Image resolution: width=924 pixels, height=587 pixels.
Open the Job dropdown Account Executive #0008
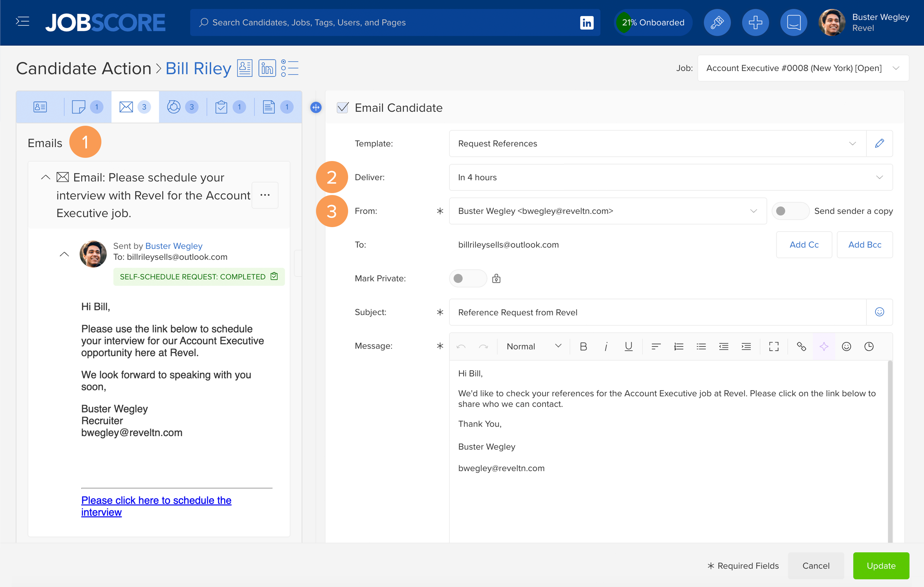click(803, 68)
